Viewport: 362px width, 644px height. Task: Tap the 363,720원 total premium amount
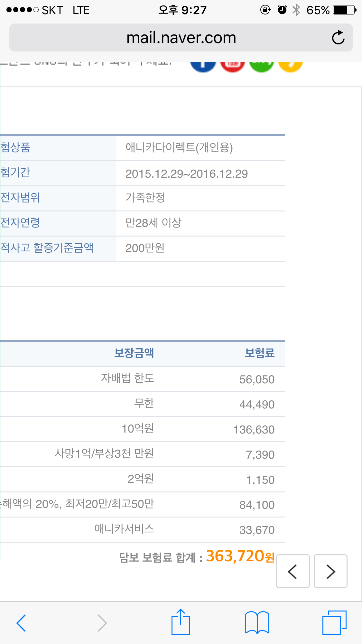[240, 556]
